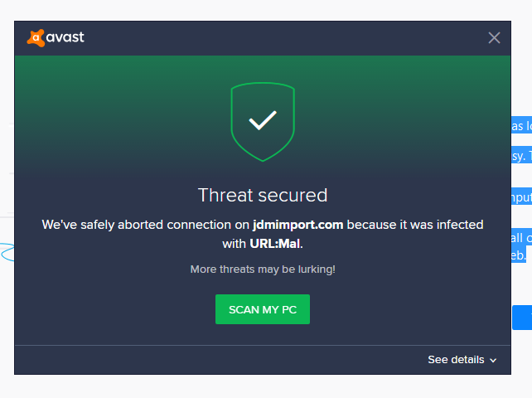Click the white checkmark inside shield

(x=263, y=120)
